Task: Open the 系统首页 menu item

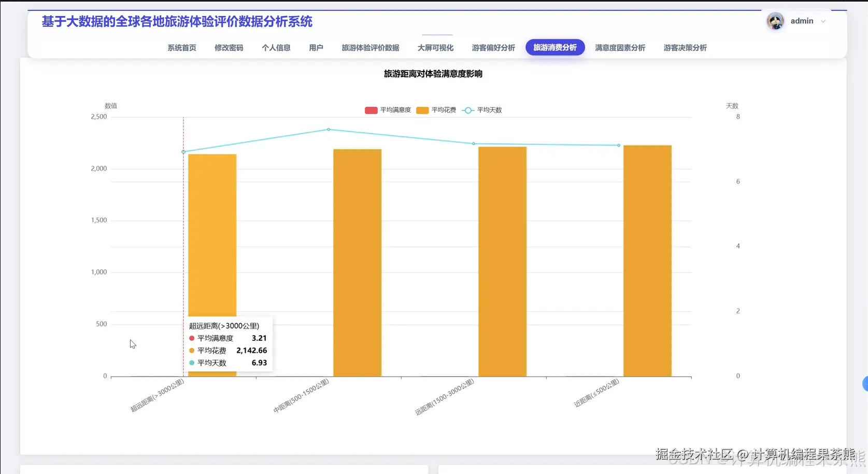Action: (181, 48)
